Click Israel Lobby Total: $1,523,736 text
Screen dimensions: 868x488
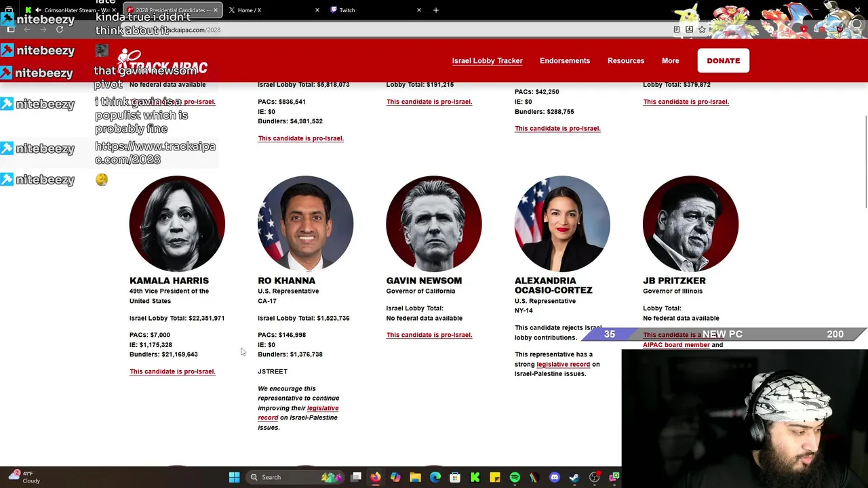coord(304,318)
